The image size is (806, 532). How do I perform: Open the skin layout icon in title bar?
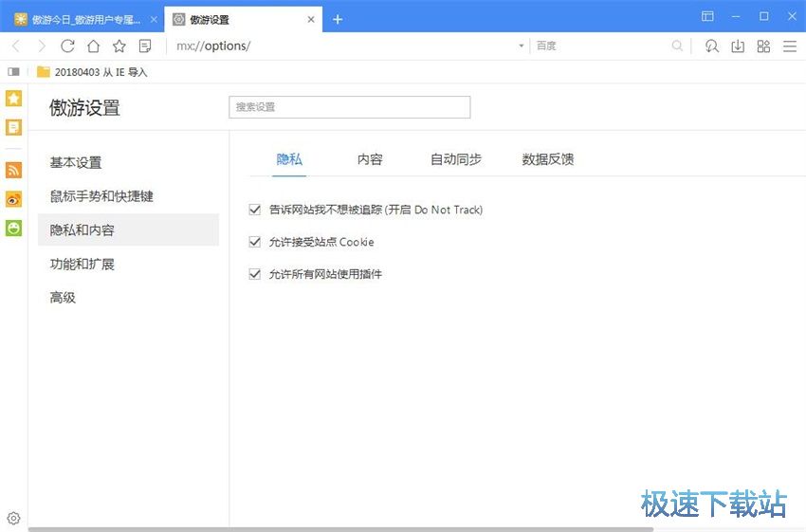707,16
